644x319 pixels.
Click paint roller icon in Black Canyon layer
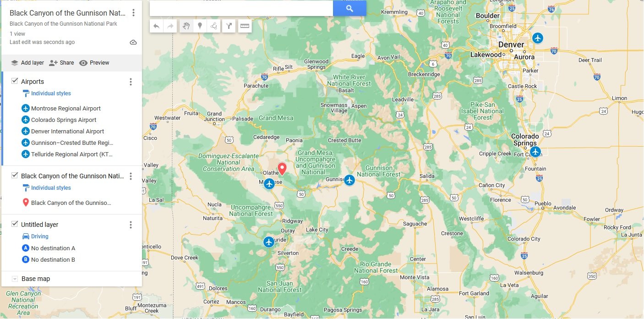(x=26, y=188)
